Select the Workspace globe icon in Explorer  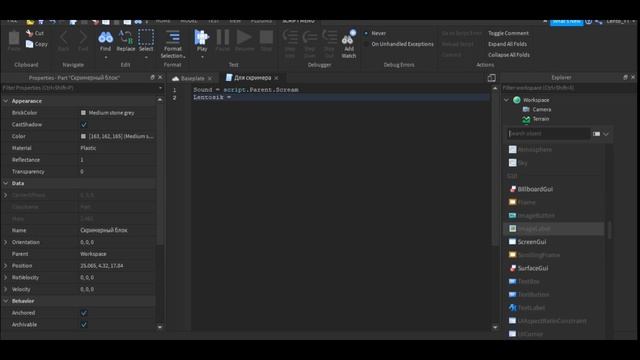point(517,100)
